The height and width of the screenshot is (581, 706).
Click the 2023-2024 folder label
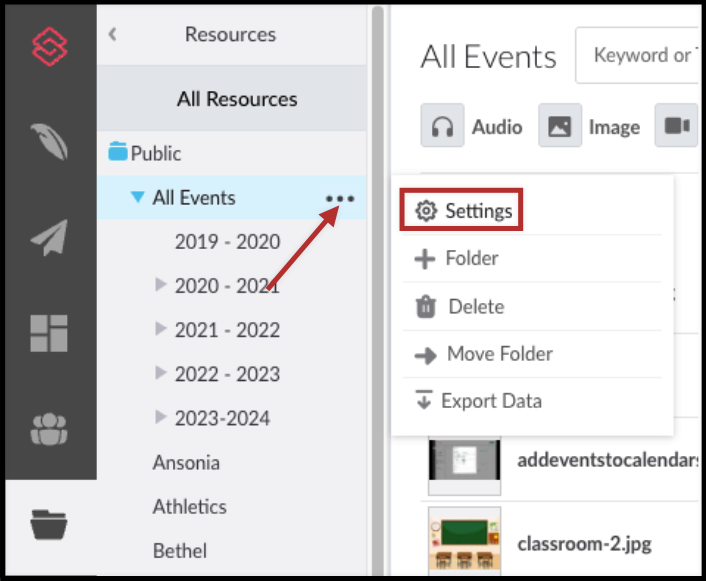pyautogui.click(x=222, y=418)
